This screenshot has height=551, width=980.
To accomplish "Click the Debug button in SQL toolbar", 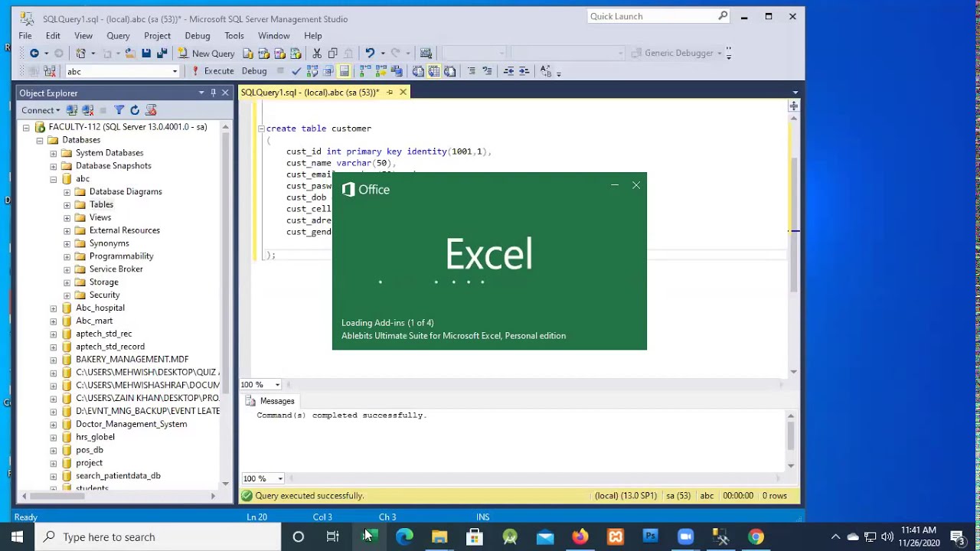I will click(x=254, y=71).
